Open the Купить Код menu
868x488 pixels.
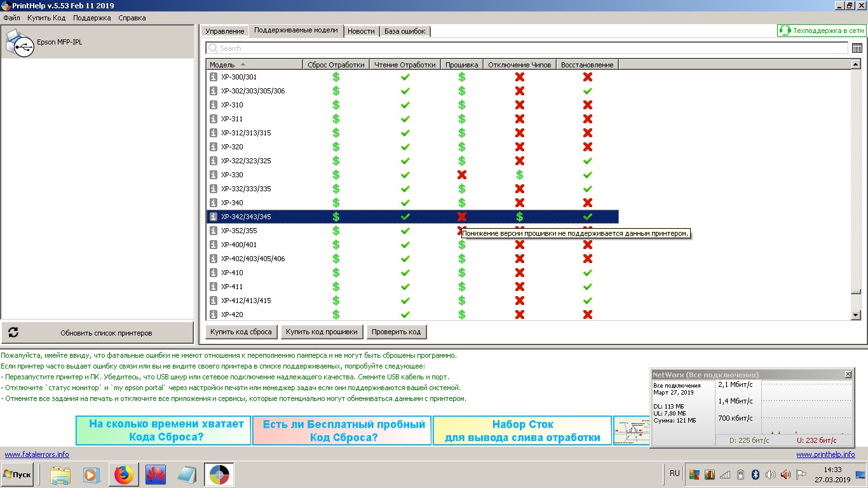click(x=46, y=18)
